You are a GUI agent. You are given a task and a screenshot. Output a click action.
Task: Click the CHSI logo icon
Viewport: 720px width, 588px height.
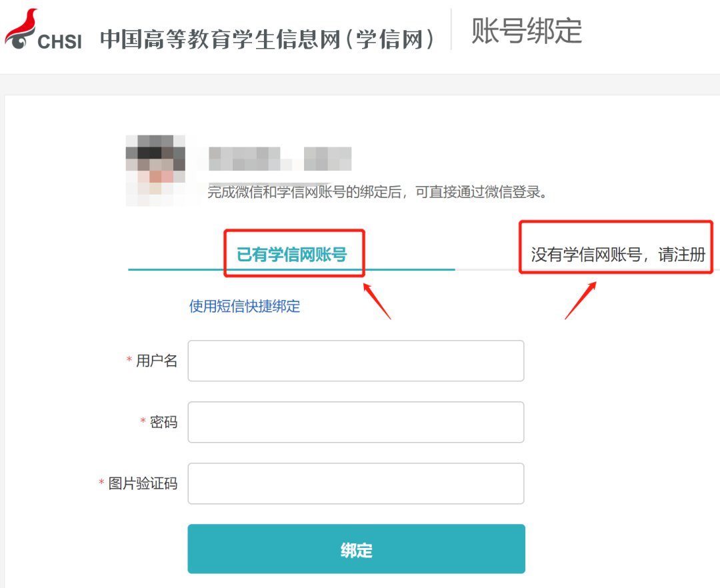tap(20, 28)
